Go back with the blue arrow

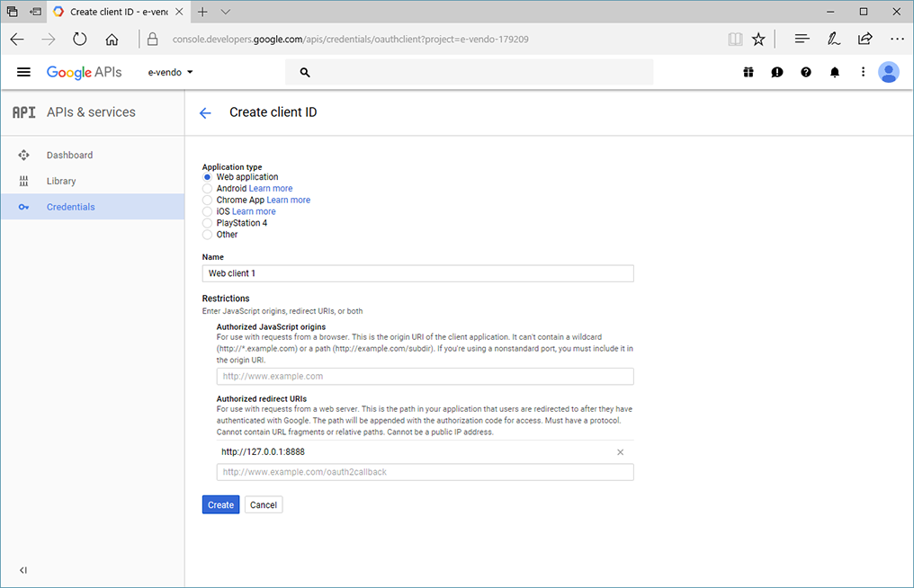[x=205, y=113]
